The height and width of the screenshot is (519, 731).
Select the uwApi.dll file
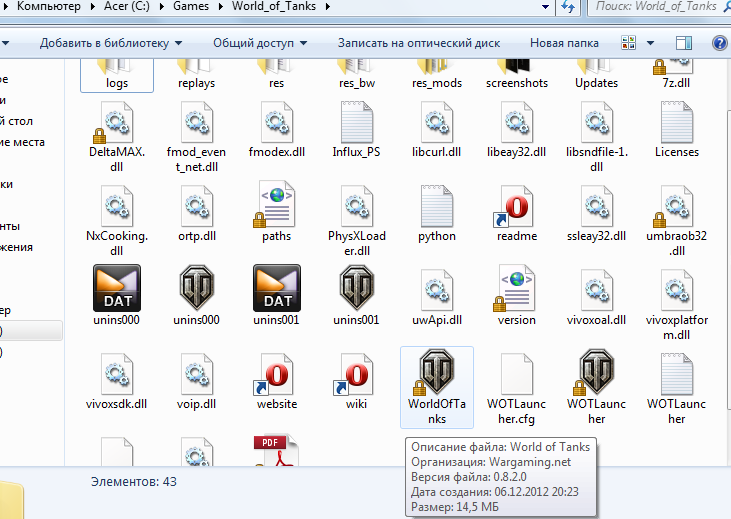[x=437, y=298]
